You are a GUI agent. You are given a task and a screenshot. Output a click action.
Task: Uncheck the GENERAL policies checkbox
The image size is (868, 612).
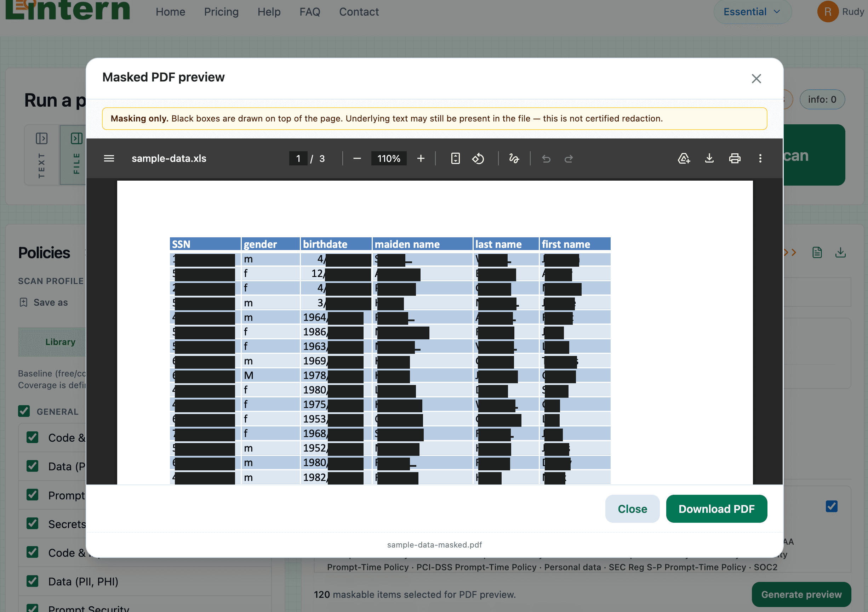24,412
